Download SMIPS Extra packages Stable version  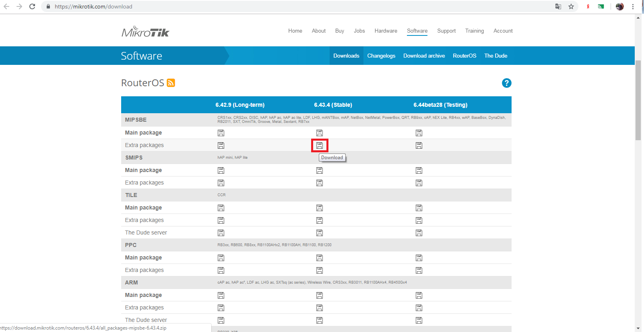tap(320, 183)
